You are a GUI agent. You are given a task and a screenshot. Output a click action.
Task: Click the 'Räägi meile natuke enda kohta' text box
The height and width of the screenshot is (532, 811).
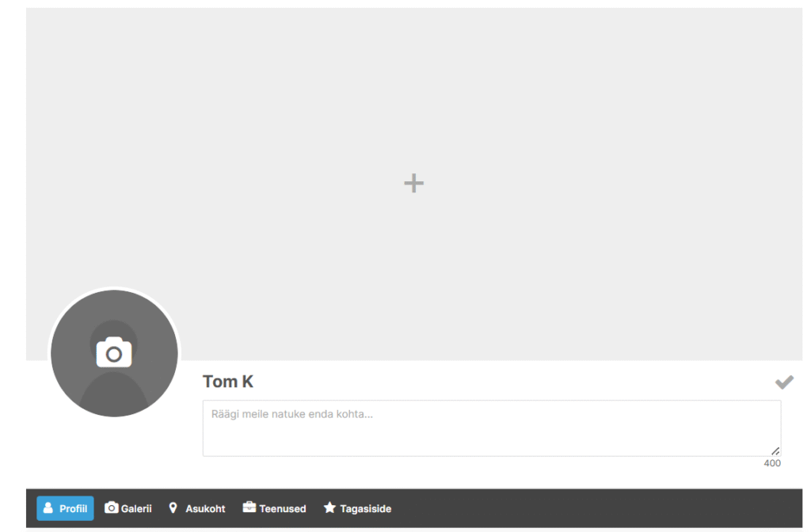[x=491, y=428]
